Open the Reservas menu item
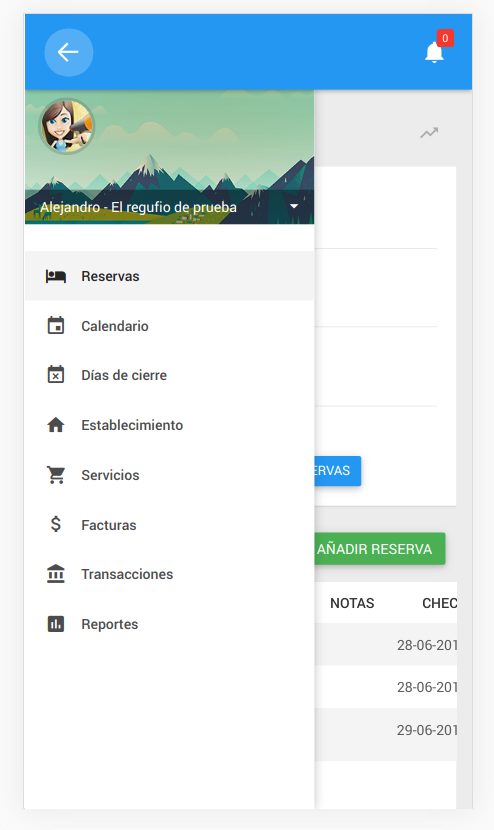 coord(169,276)
